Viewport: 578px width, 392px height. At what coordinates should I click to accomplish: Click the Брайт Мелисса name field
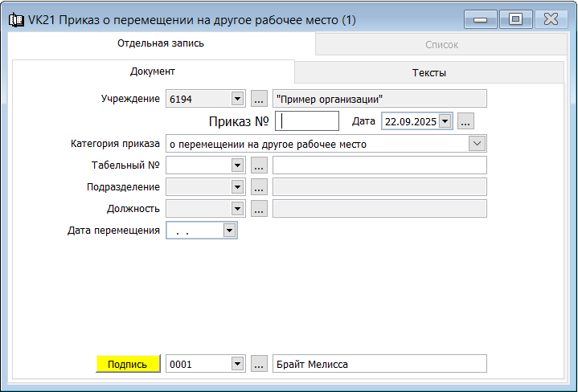click(379, 364)
